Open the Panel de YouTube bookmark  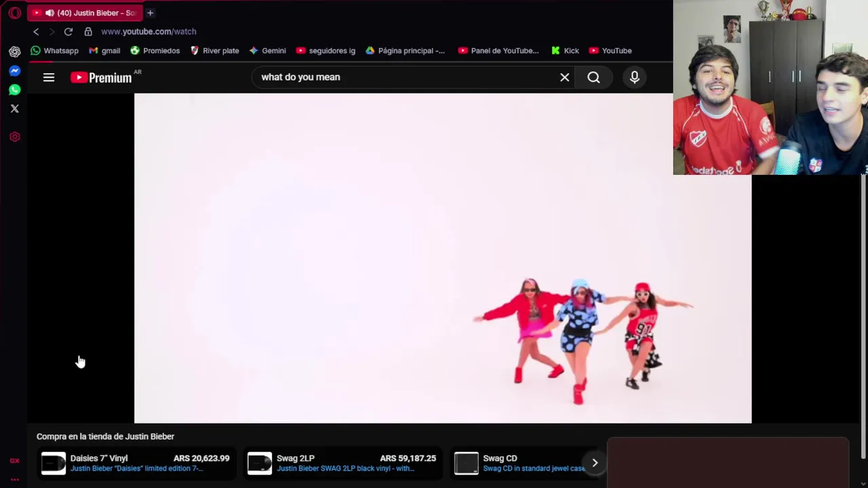[498, 51]
